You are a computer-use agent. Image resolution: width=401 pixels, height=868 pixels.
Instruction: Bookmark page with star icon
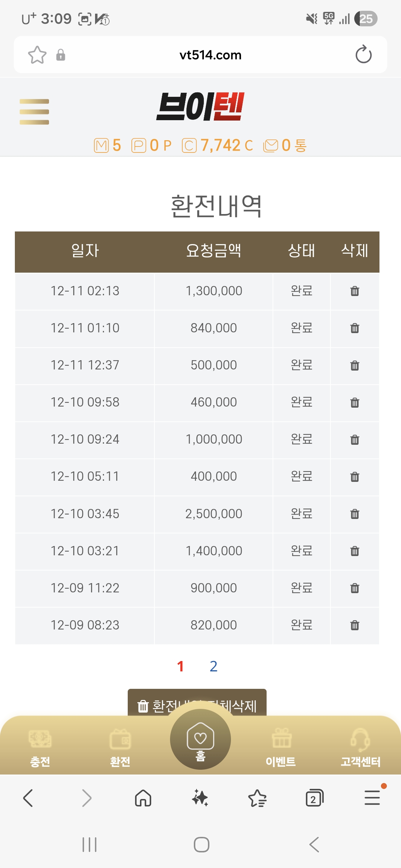coord(37,55)
